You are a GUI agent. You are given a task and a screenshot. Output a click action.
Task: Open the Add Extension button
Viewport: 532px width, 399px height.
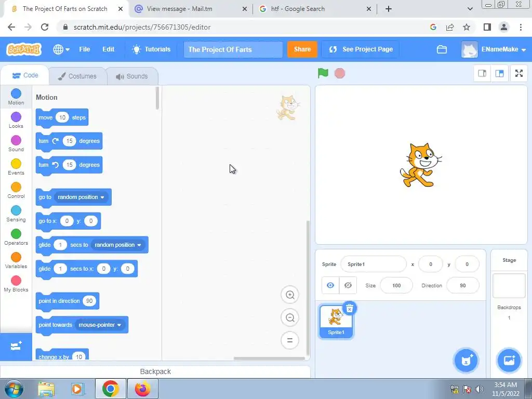16,347
